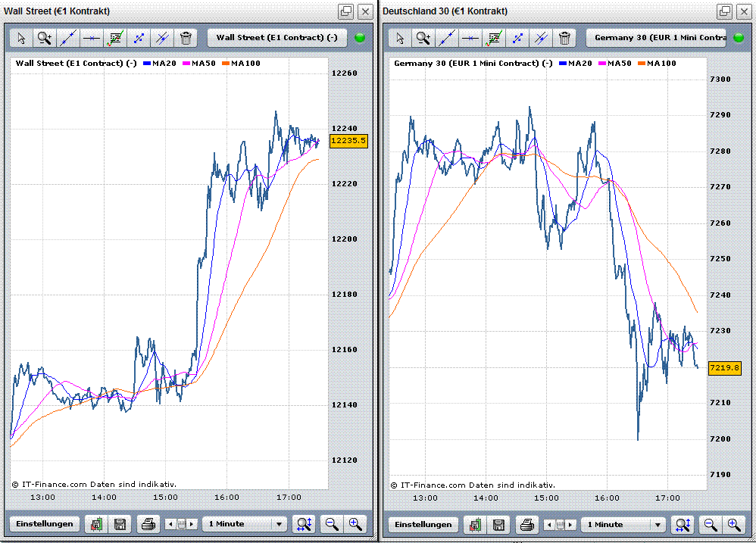756x543 pixels.
Task: Open the chart style icon in Wall Street window
Action: click(x=96, y=524)
